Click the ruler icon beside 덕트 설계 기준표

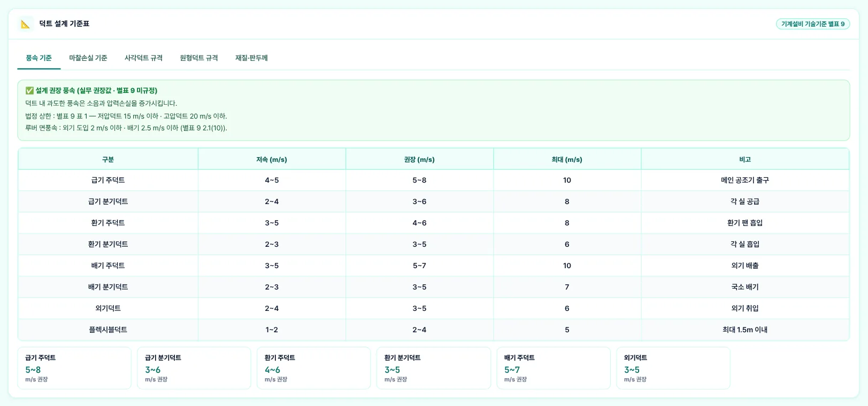25,24
